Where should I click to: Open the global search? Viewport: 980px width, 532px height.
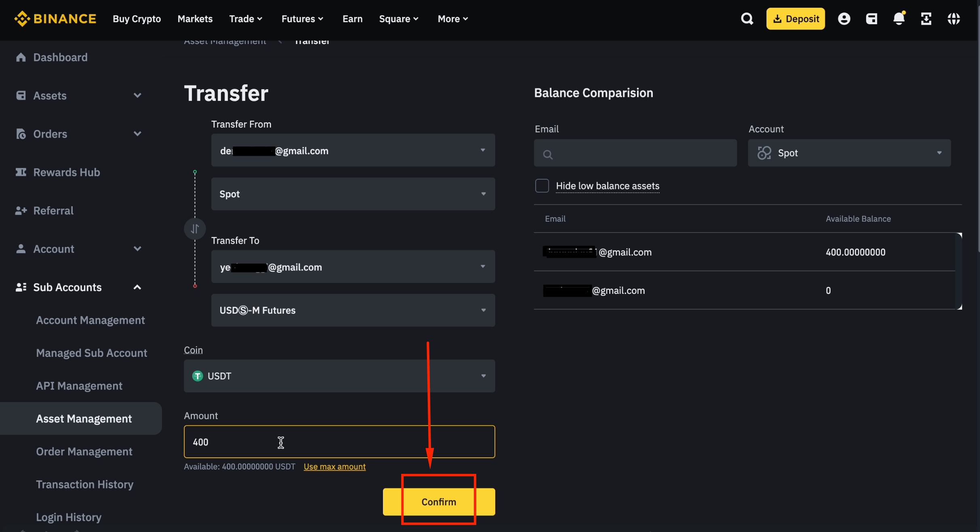click(x=747, y=19)
